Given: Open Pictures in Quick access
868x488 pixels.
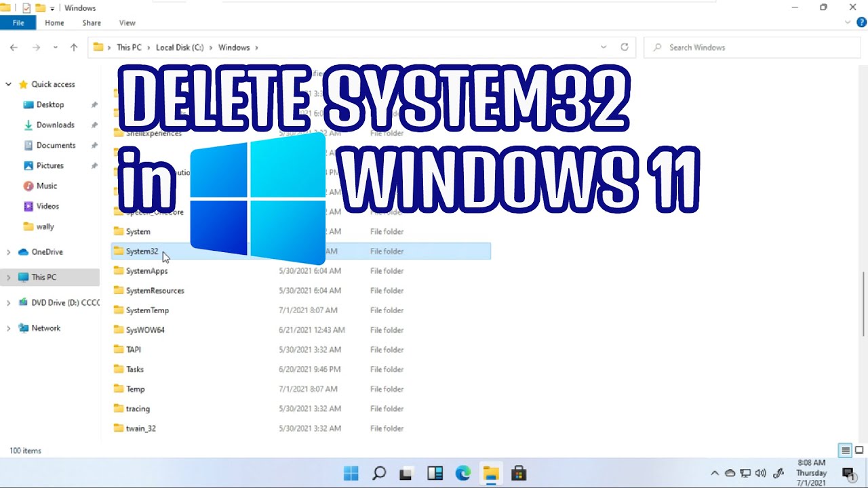Looking at the screenshot, I should click(50, 165).
